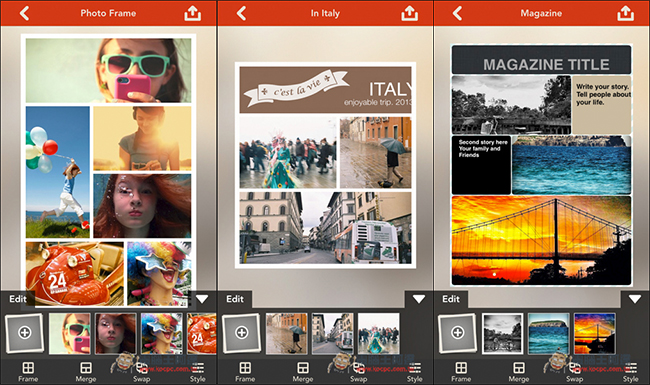Open Frame tool on In Italy screen
The width and height of the screenshot is (650, 385).
pyautogui.click(x=245, y=372)
